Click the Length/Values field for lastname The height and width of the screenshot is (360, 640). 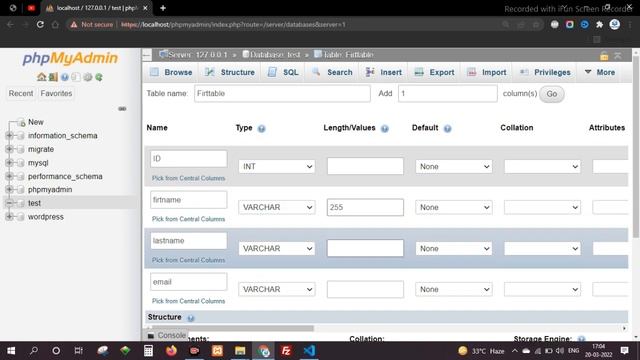365,248
